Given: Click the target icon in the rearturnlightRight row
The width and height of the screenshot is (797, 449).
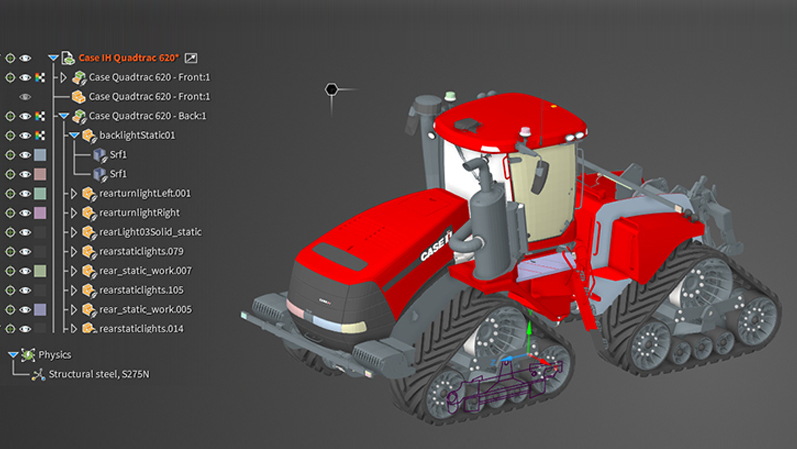Looking at the screenshot, I should click(10, 213).
